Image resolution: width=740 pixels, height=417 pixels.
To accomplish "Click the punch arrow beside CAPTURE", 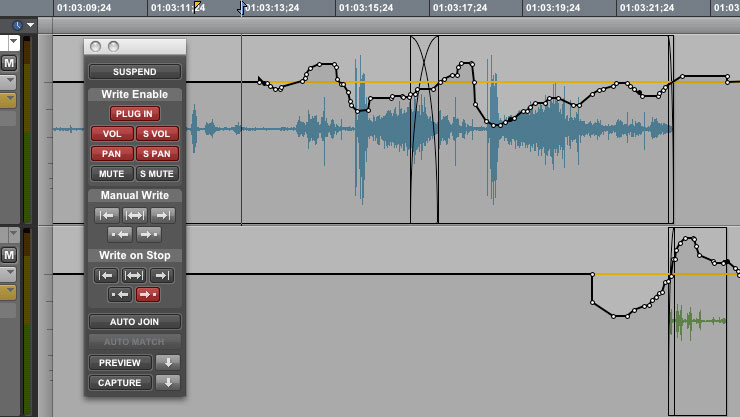I will (x=168, y=383).
